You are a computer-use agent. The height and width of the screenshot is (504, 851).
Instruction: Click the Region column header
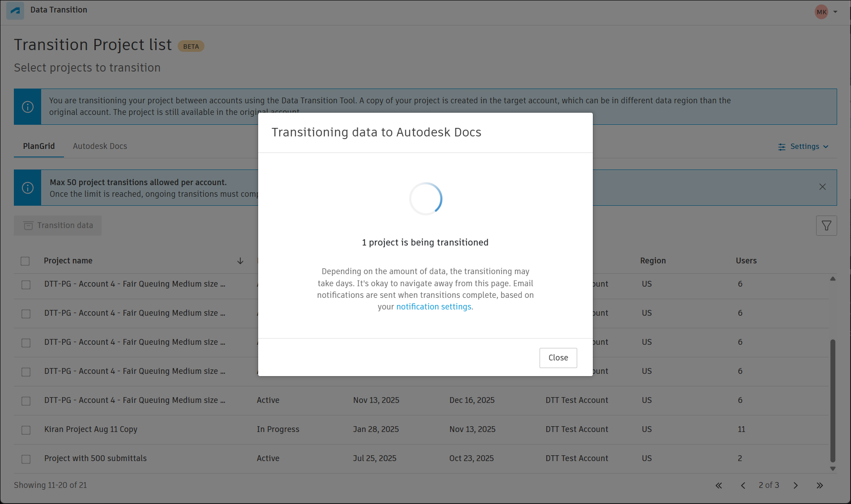point(653,261)
